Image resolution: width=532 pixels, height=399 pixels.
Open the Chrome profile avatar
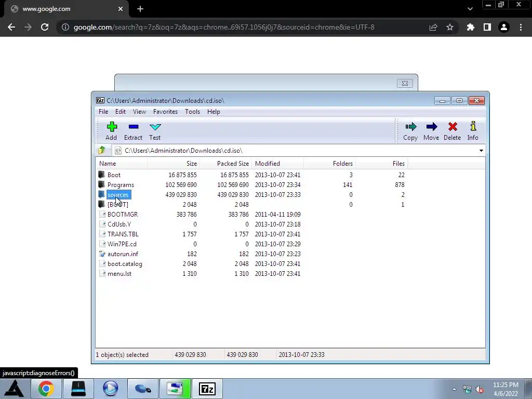504,27
